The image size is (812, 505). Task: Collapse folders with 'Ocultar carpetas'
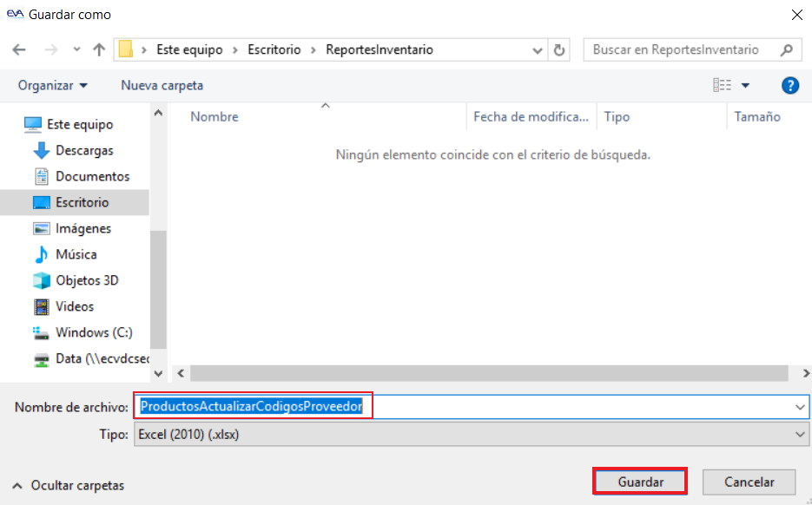(x=68, y=485)
